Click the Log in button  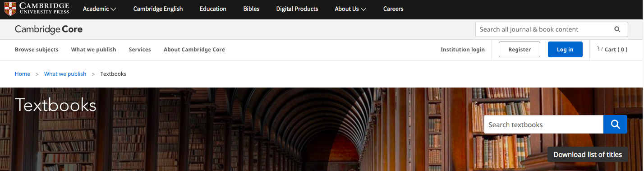(x=565, y=50)
